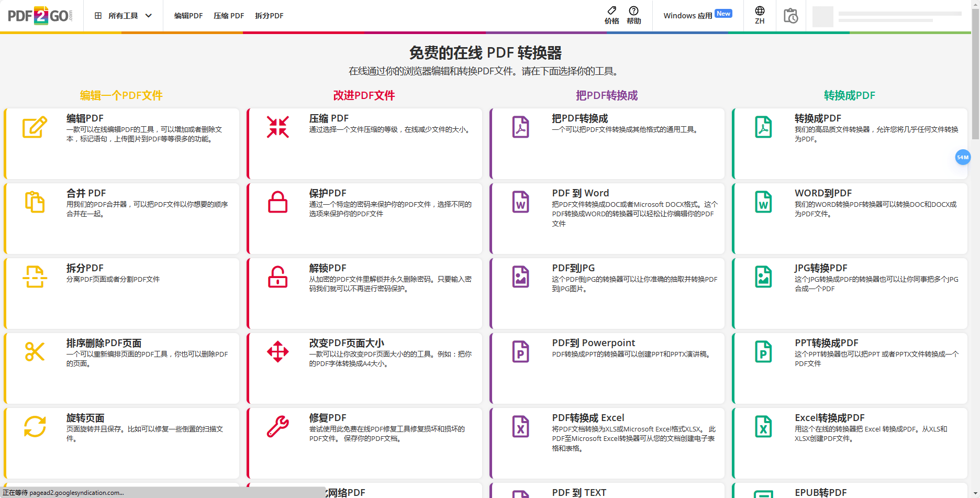Expand the 所有工具 dropdown
980x498 pixels.
point(123,16)
